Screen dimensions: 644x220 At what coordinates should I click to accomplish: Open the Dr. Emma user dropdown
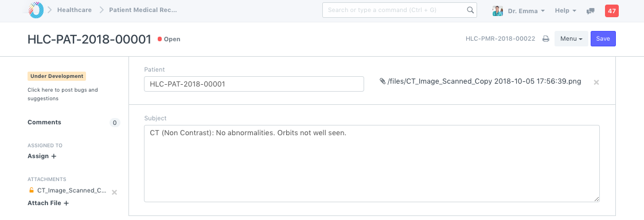(x=519, y=11)
